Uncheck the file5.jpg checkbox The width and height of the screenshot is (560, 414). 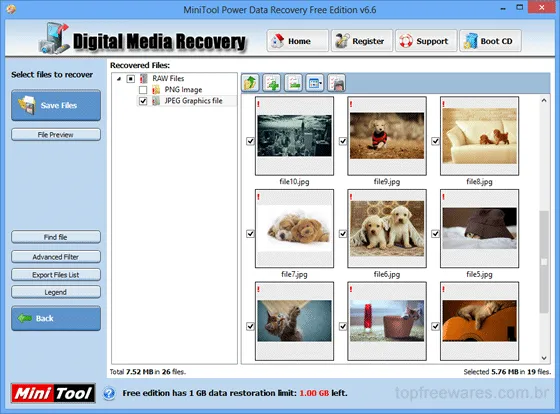click(435, 234)
